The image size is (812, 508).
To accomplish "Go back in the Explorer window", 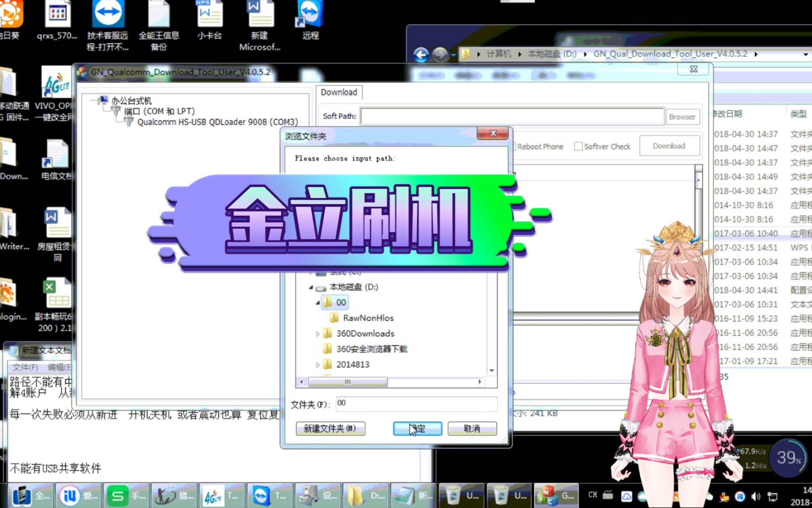I will pyautogui.click(x=421, y=55).
